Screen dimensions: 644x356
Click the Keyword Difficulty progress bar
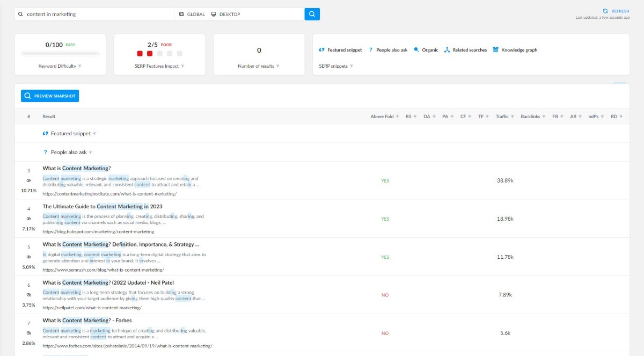point(60,54)
